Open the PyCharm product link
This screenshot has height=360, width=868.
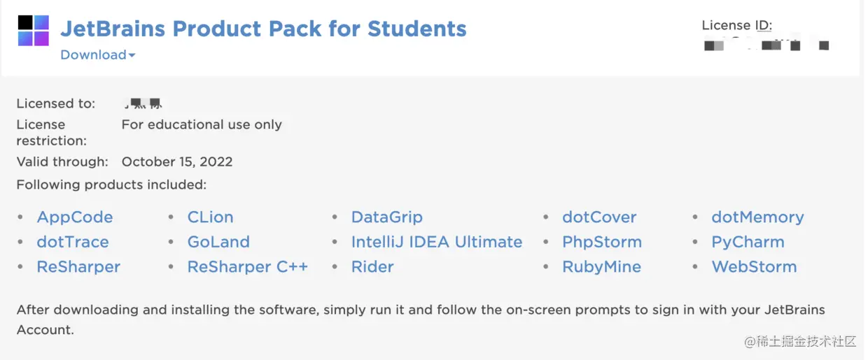point(748,242)
